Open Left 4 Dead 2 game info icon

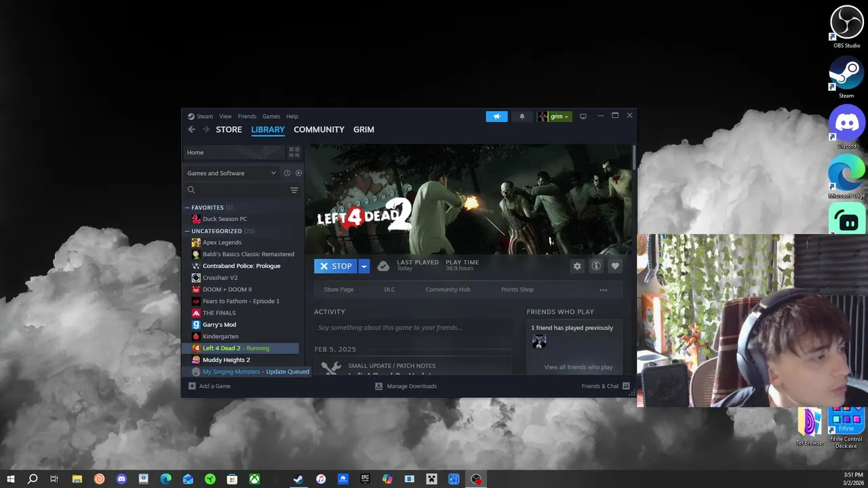pyautogui.click(x=596, y=266)
